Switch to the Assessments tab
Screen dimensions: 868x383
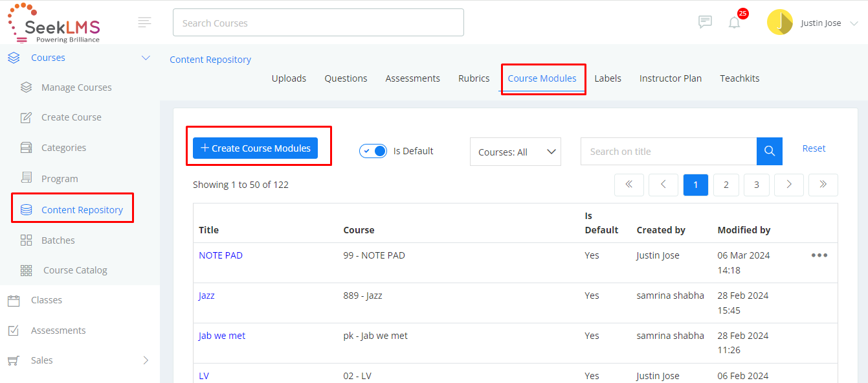pyautogui.click(x=413, y=78)
